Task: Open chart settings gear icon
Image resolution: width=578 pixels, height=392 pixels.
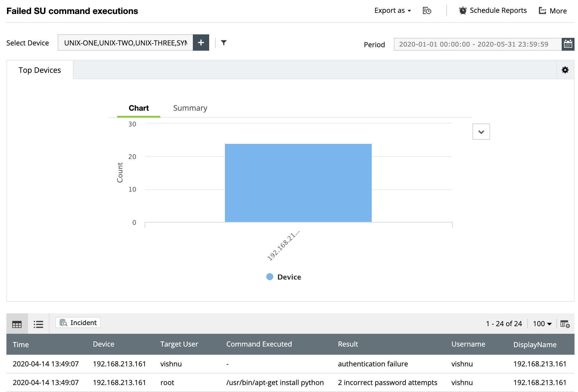Action: [x=565, y=70]
